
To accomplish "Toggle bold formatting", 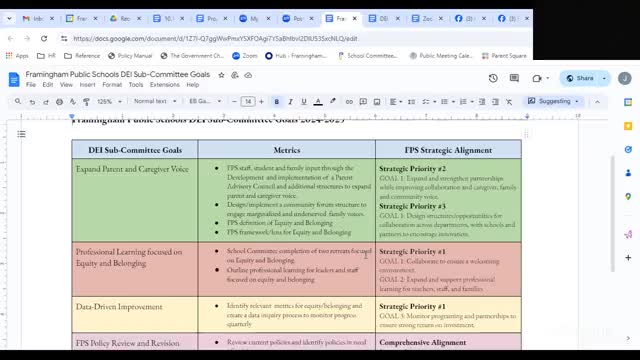I will click(276, 102).
